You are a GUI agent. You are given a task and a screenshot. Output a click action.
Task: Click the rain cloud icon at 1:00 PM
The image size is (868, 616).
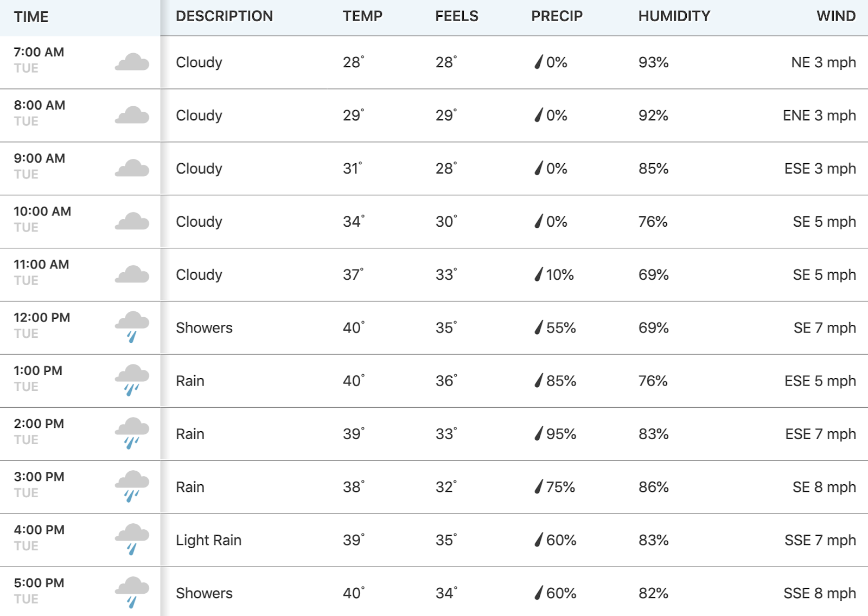tap(132, 380)
